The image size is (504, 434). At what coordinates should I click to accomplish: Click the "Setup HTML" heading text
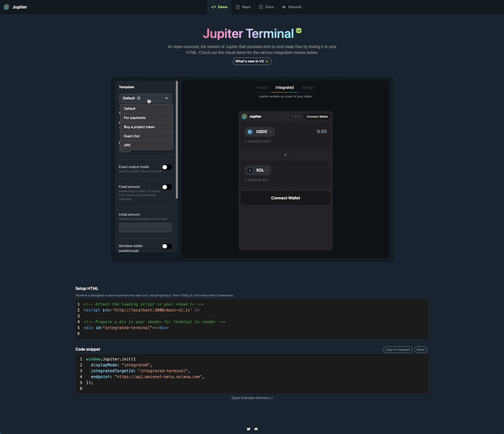tap(87, 288)
